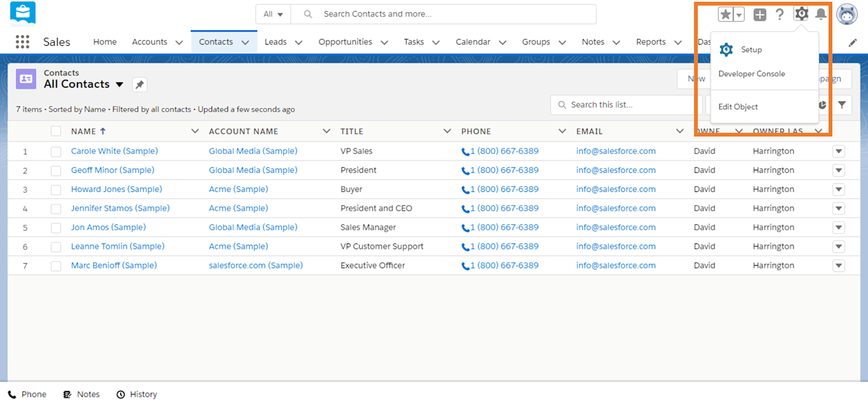Open the All search scope dropdown

click(x=273, y=14)
